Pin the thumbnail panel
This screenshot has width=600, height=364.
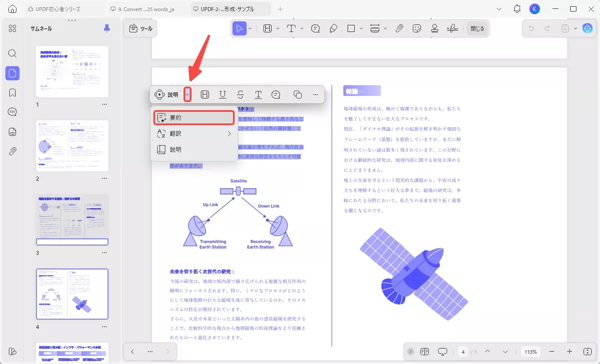107,28
